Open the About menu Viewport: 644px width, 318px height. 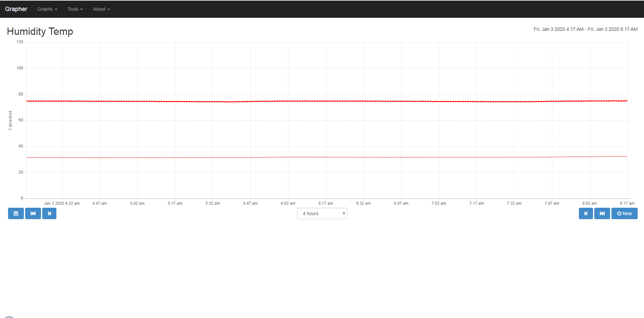coord(101,9)
